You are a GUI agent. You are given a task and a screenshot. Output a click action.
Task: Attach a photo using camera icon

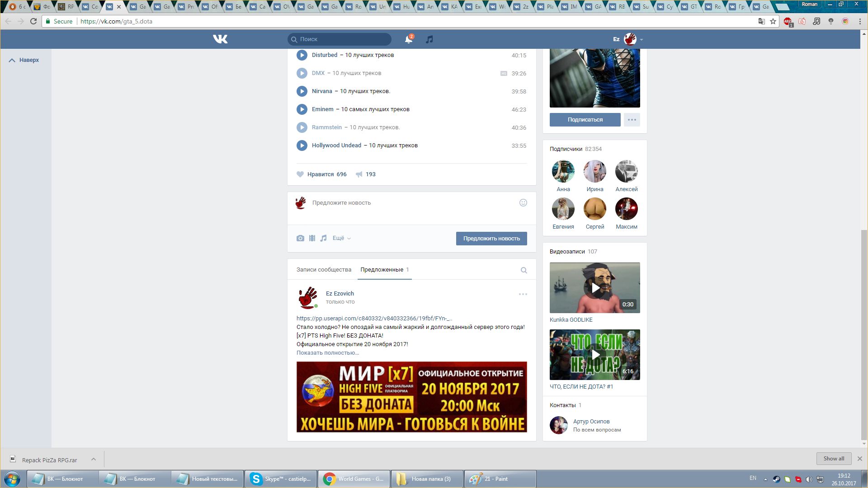click(300, 238)
